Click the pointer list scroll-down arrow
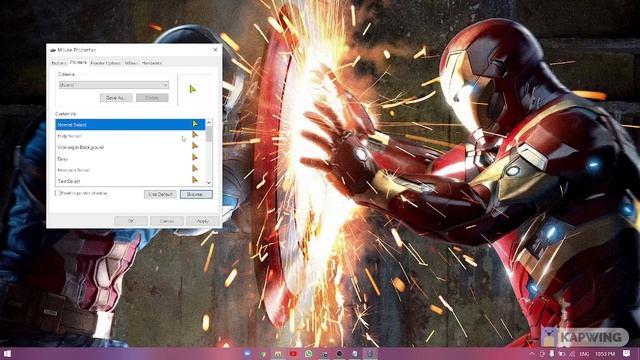This screenshot has height=360, width=640. [x=209, y=182]
